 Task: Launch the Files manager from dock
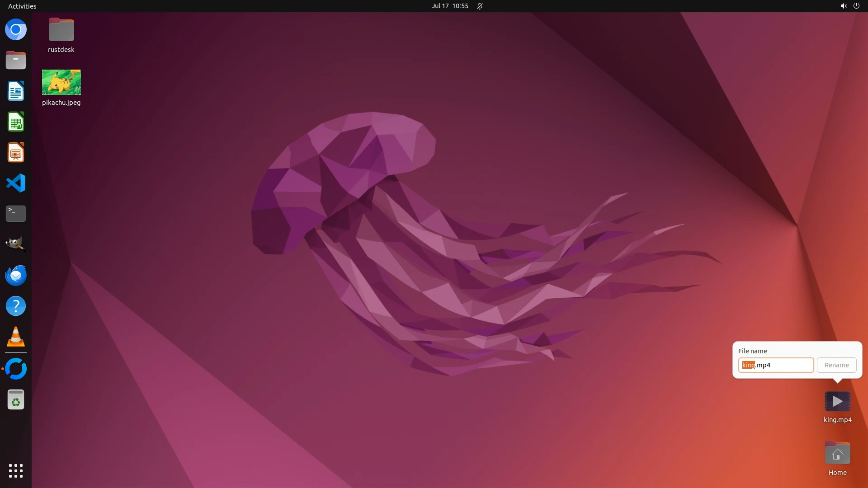tap(16, 60)
